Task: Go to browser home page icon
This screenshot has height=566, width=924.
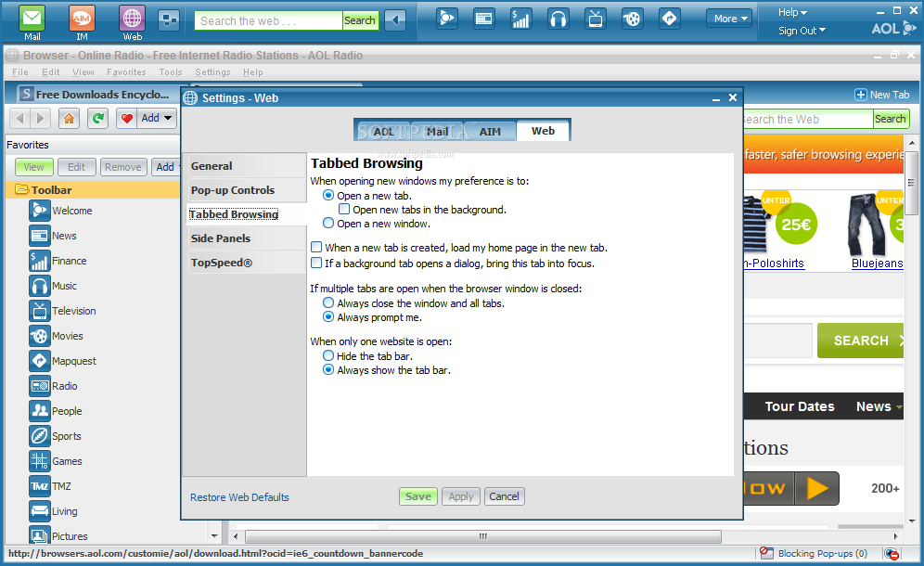Action: tap(69, 119)
